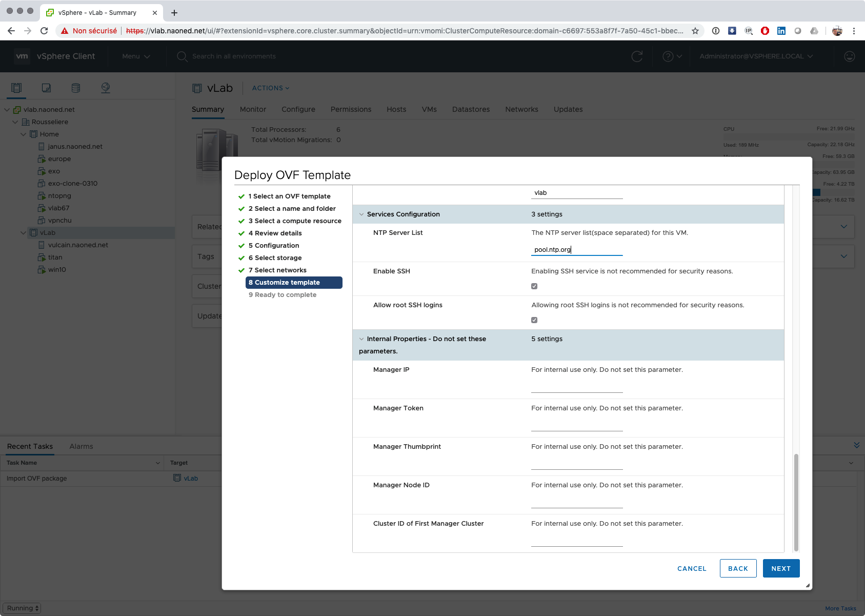Open the VMs and Templates inventory icon

[x=46, y=88]
